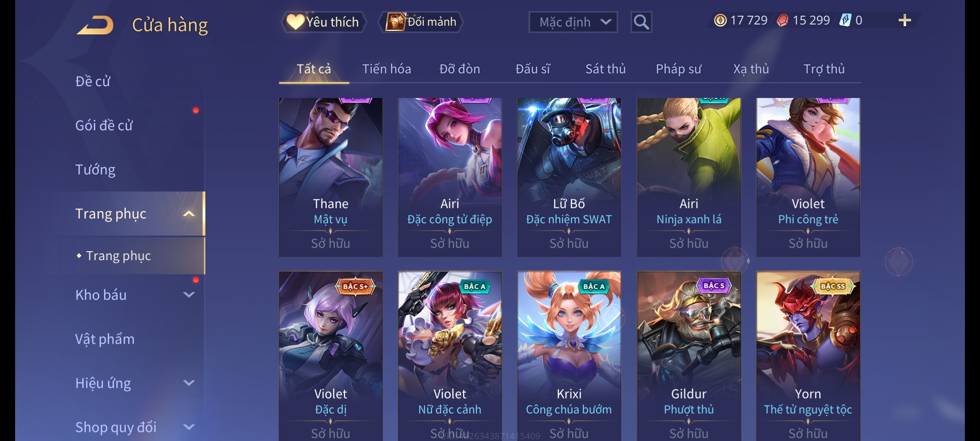
Task: Open Yêu thích favorites heart button
Action: click(x=323, y=22)
